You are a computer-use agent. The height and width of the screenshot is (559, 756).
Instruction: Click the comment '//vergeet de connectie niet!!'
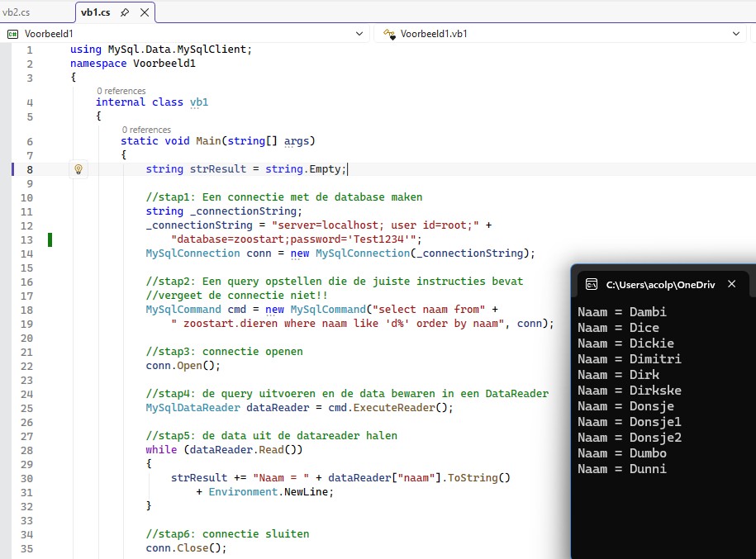pyautogui.click(x=237, y=296)
